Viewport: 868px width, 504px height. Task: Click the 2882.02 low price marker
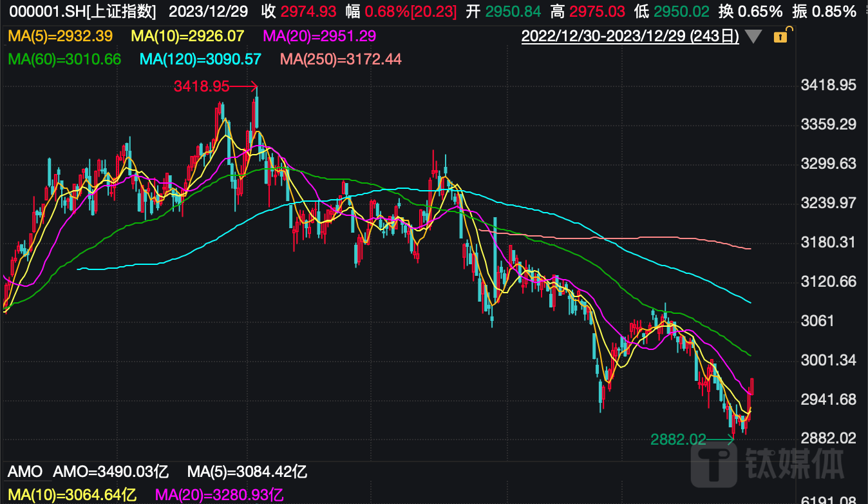(x=678, y=440)
